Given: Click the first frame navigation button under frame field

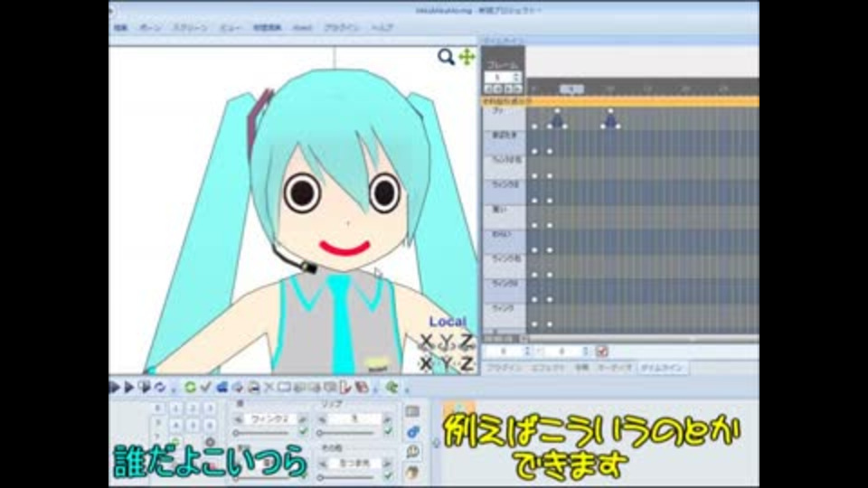Looking at the screenshot, I should pos(489,89).
